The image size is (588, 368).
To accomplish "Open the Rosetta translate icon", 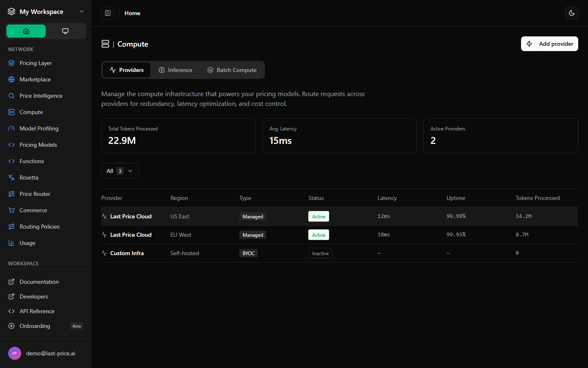I will 11,177.
